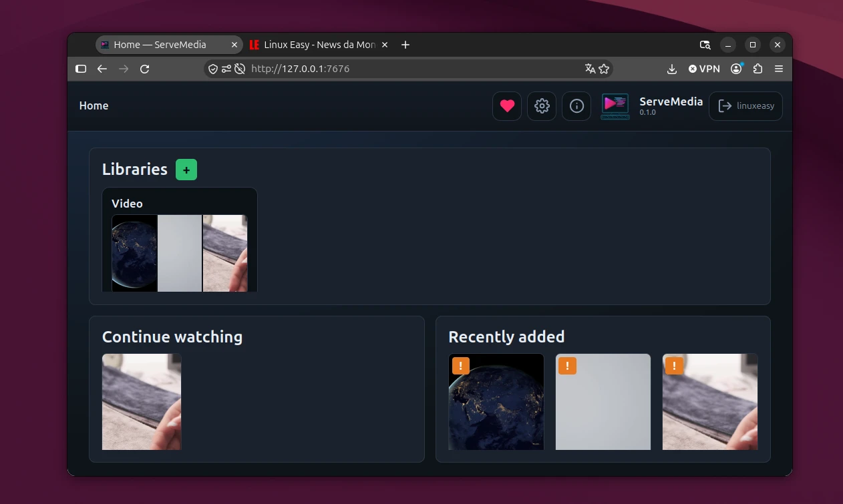Open the gray thumbnail in Recently added

(603, 402)
